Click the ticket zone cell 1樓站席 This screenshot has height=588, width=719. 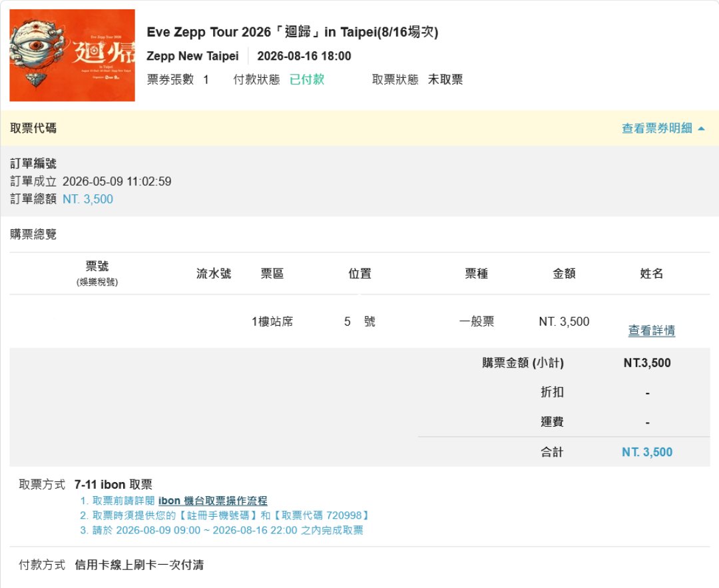[x=272, y=322]
